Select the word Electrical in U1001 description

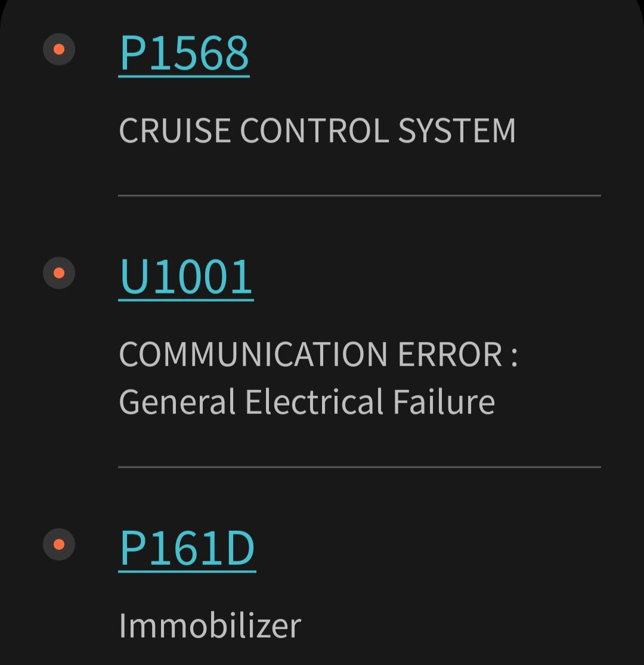pyautogui.click(x=314, y=401)
